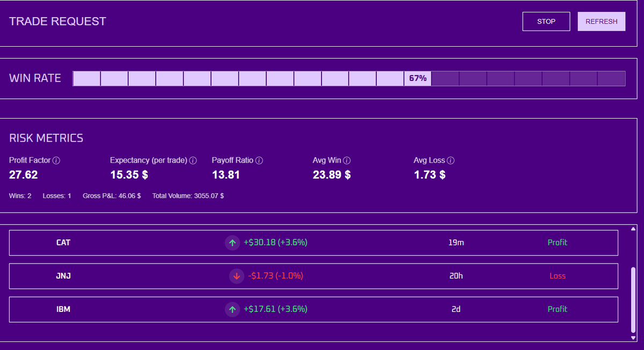The width and height of the screenshot is (644, 350).
Task: Click the 27.62 profit factor value
Action: 24,175
